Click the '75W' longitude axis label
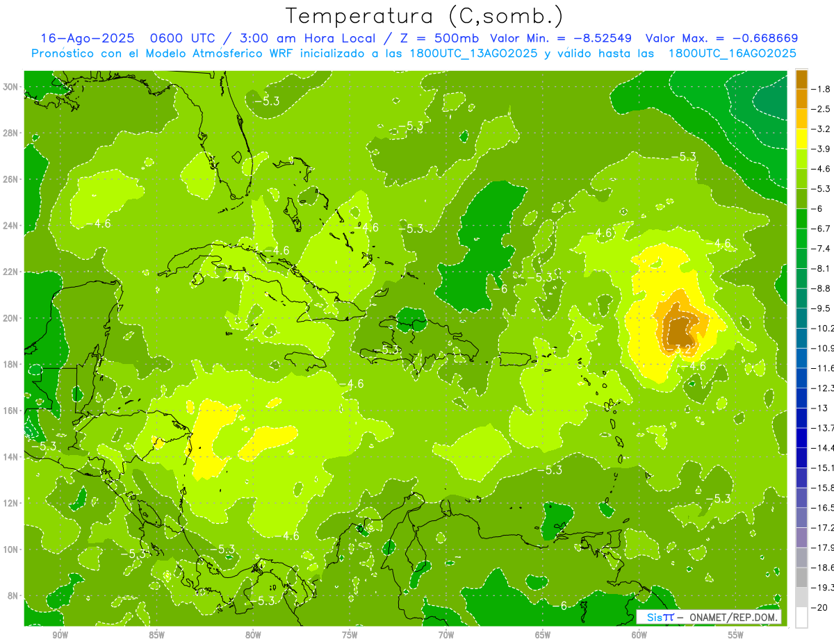Image resolution: width=834 pixels, height=644 pixels. point(350,635)
